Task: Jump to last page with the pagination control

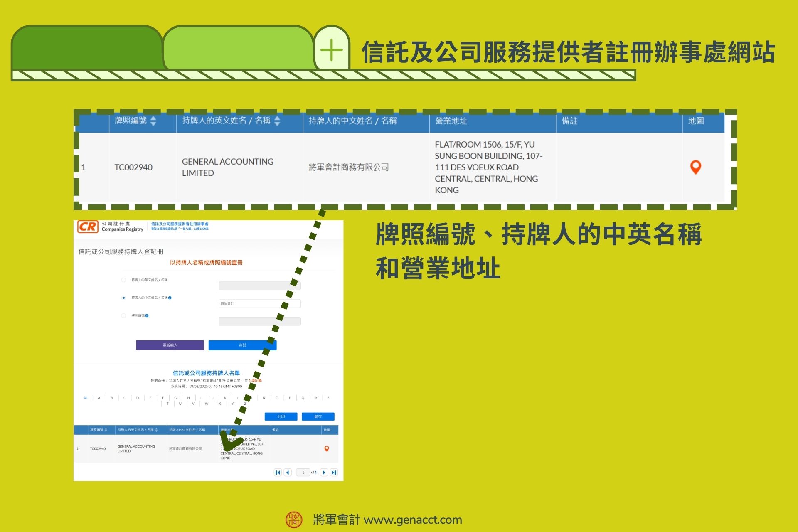Action: (334, 472)
